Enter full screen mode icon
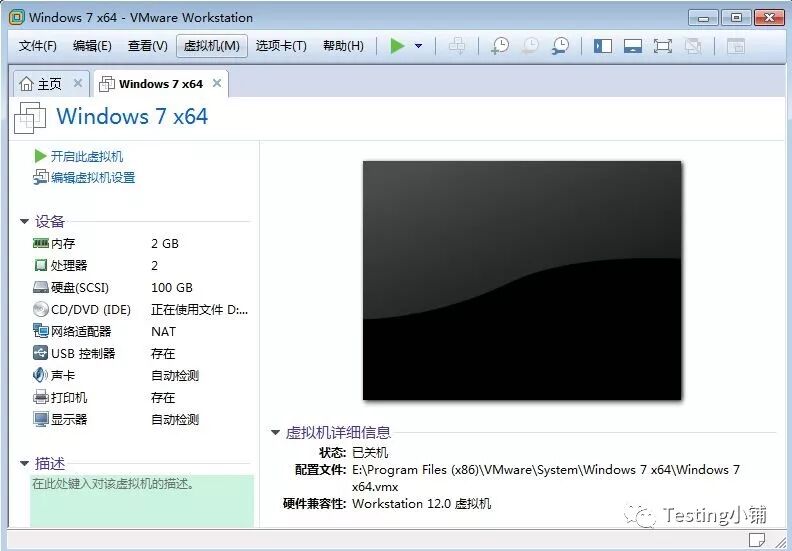Viewport: 792px width, 551px height. 663,46
